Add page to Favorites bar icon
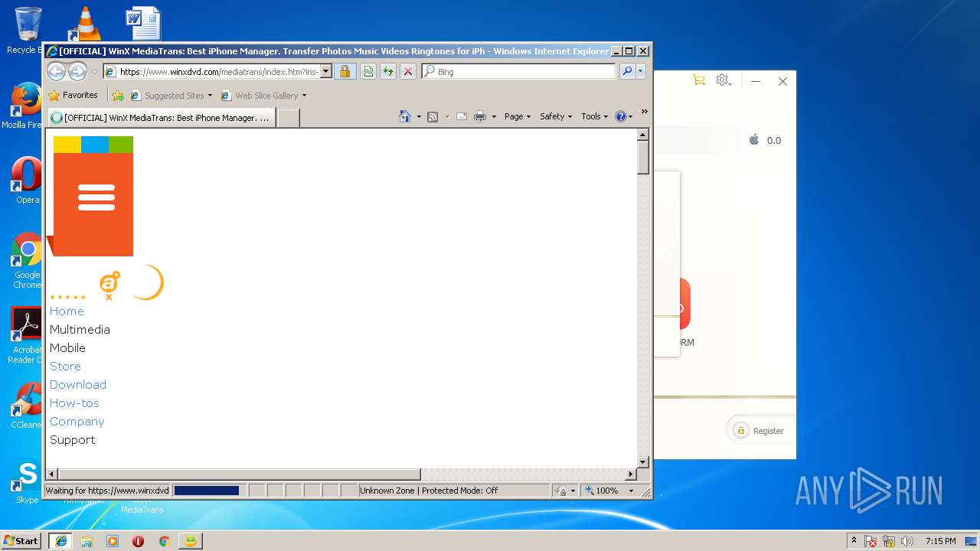This screenshot has height=551, width=980. (x=118, y=96)
